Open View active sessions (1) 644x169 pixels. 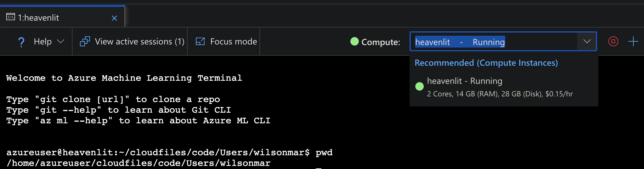click(x=139, y=42)
